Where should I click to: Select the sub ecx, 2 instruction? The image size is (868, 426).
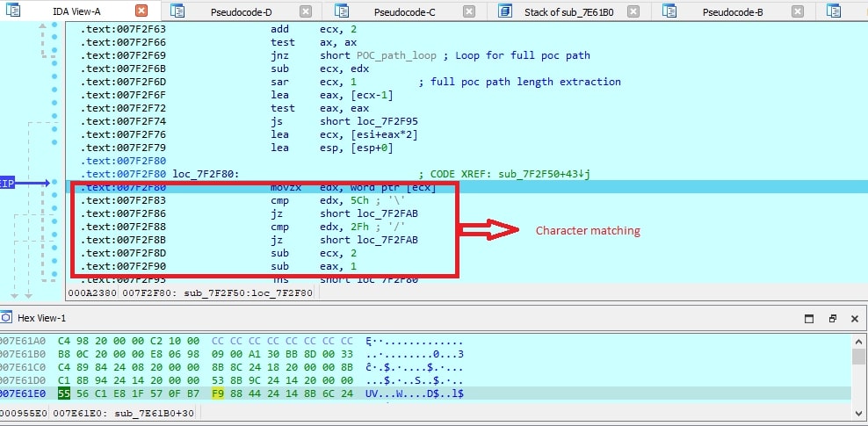314,253
